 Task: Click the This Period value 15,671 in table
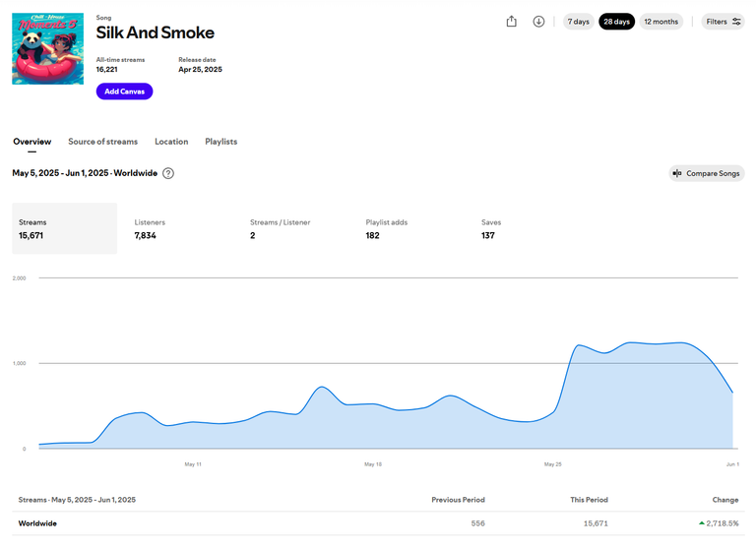tap(596, 523)
